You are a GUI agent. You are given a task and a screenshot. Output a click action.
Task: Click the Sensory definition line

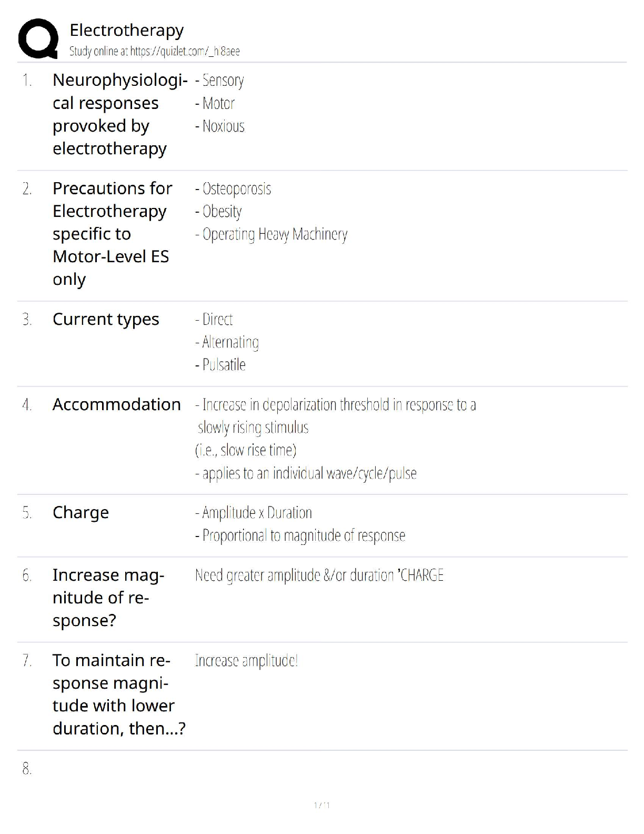(219, 81)
